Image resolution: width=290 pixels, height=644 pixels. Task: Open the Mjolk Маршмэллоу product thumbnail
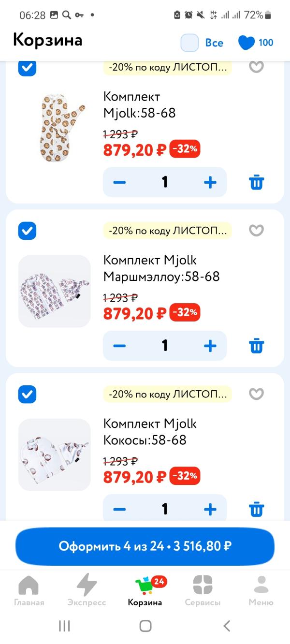55,292
